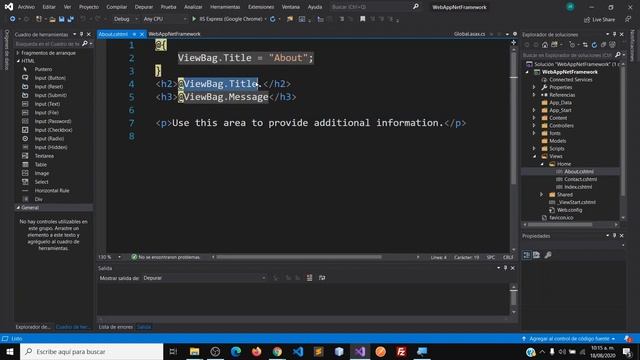
Task: Toggle word wrap icon in Output panel
Action: [322, 278]
